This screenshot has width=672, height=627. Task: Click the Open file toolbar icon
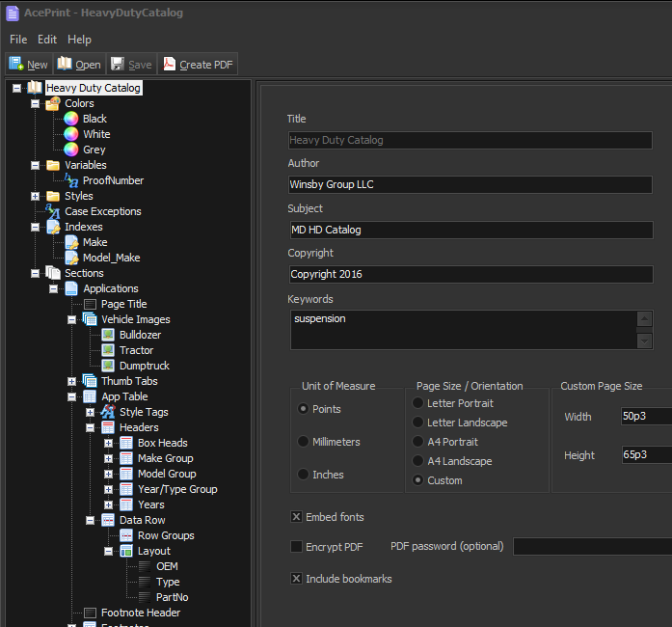[65, 65]
